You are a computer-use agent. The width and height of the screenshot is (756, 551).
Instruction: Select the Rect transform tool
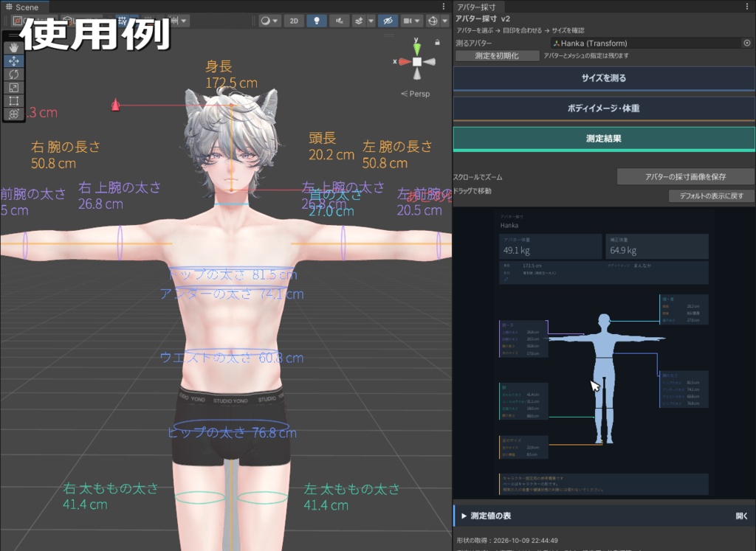(13, 100)
